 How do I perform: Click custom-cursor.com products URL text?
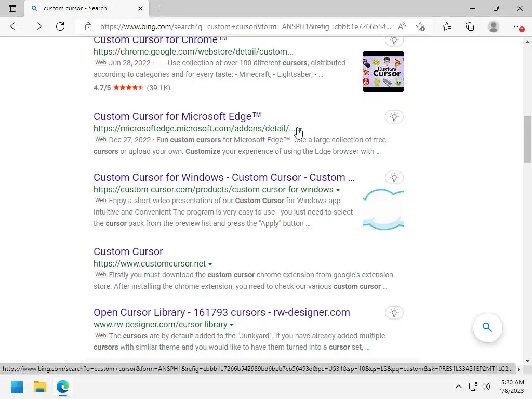point(214,189)
